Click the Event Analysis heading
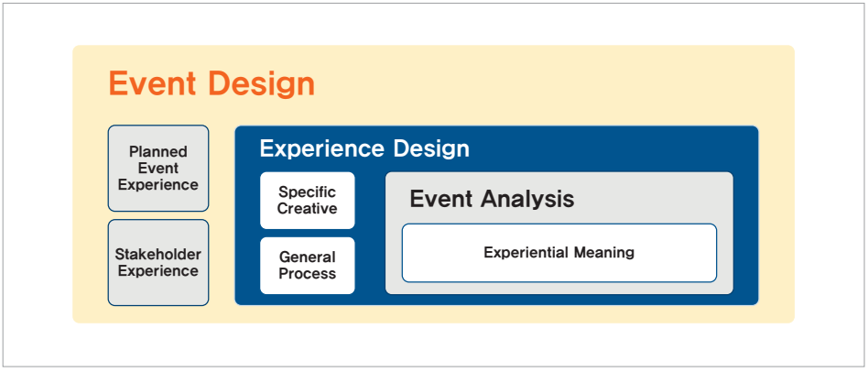Image resolution: width=868 pixels, height=372 pixels. (x=492, y=199)
